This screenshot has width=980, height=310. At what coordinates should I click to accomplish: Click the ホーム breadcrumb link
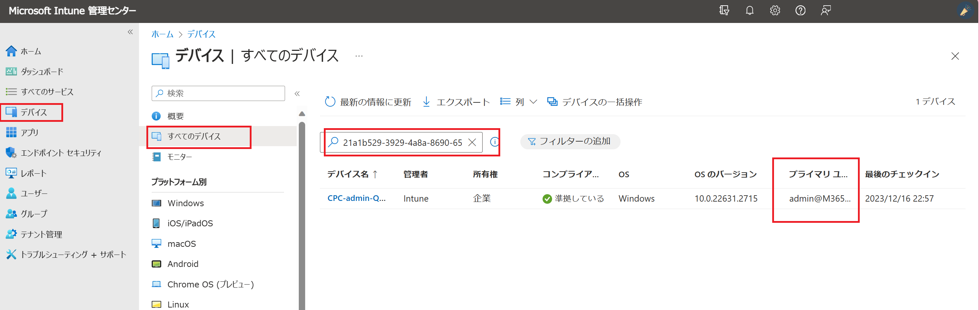162,34
